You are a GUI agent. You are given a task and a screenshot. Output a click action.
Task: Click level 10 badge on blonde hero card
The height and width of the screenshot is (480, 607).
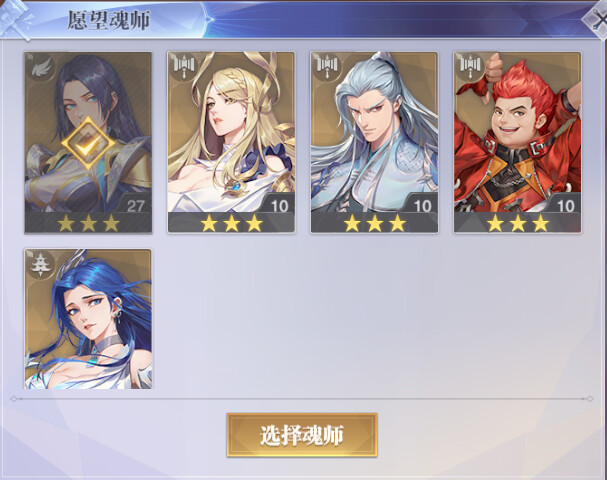(x=278, y=205)
